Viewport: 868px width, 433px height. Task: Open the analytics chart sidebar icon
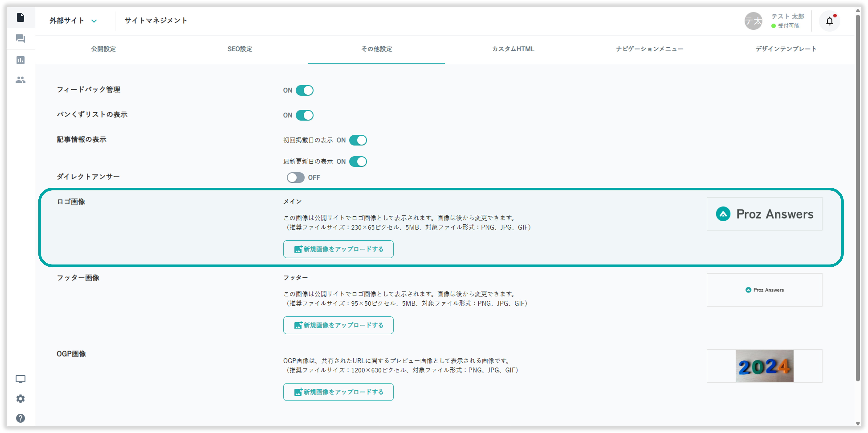click(20, 60)
